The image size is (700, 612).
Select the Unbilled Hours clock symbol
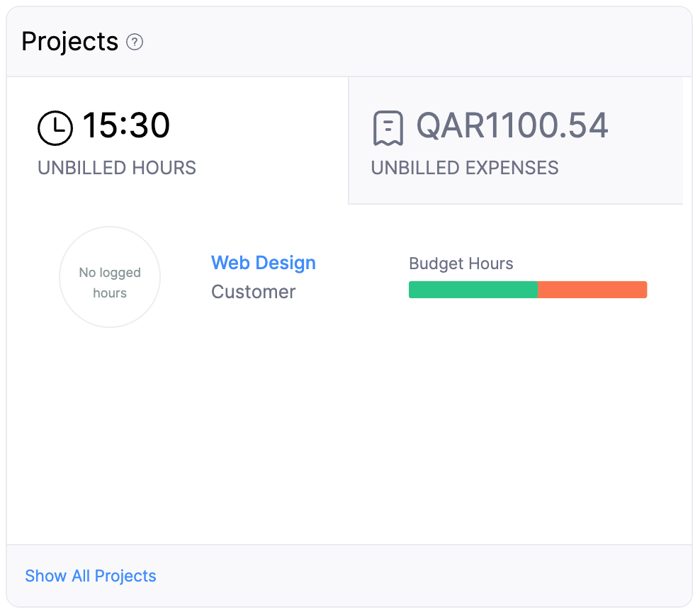pos(55,128)
